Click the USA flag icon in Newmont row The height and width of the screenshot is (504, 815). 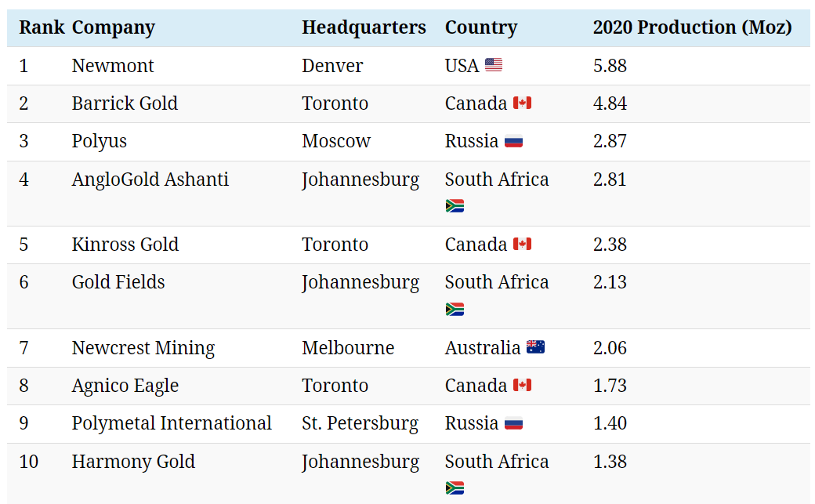pos(494,65)
